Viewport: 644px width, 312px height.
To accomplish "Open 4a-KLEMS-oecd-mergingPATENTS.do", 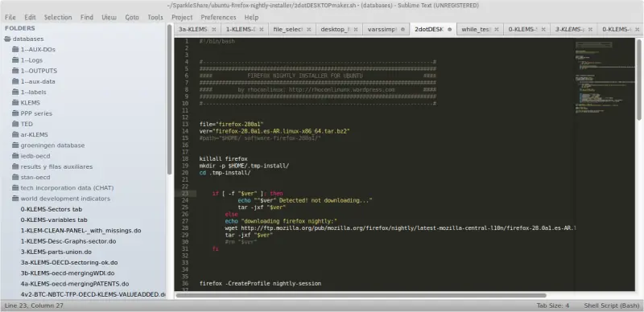I will pyautogui.click(x=75, y=284).
